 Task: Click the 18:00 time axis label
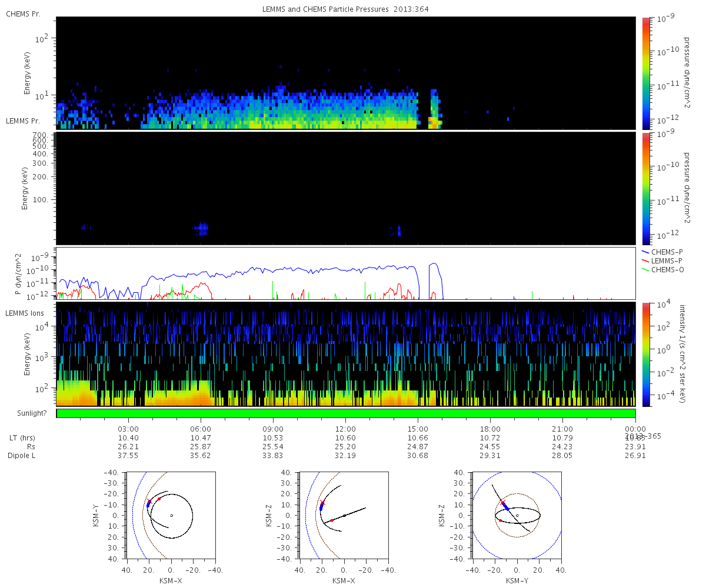point(490,429)
